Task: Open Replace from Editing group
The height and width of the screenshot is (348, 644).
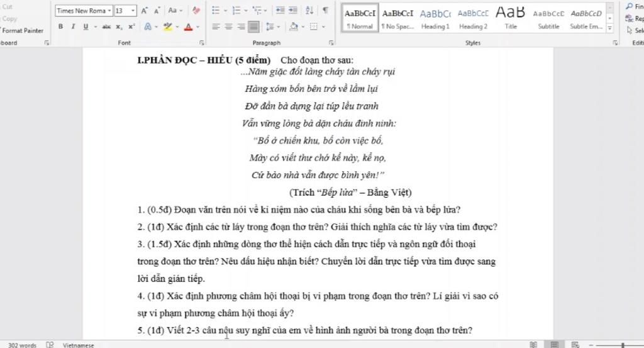Action: click(x=635, y=18)
